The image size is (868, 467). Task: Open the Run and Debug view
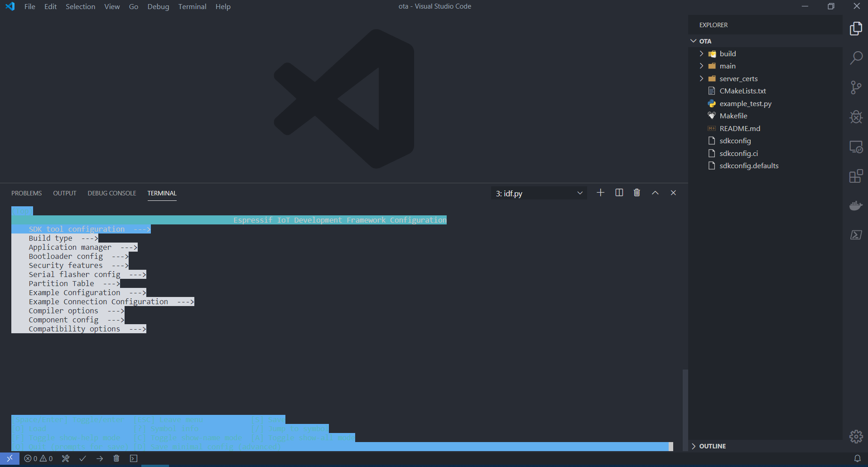[x=856, y=117]
